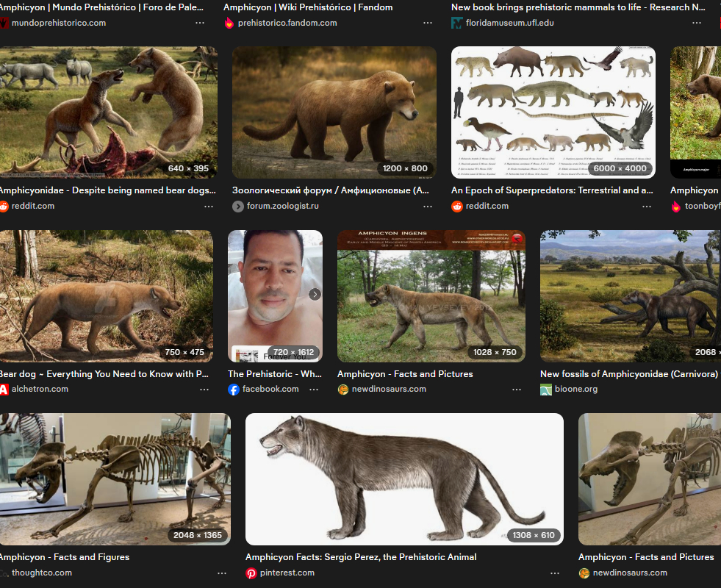Open more options for the facebook.com result
Viewport: 721px width, 588px height.
[x=314, y=390]
